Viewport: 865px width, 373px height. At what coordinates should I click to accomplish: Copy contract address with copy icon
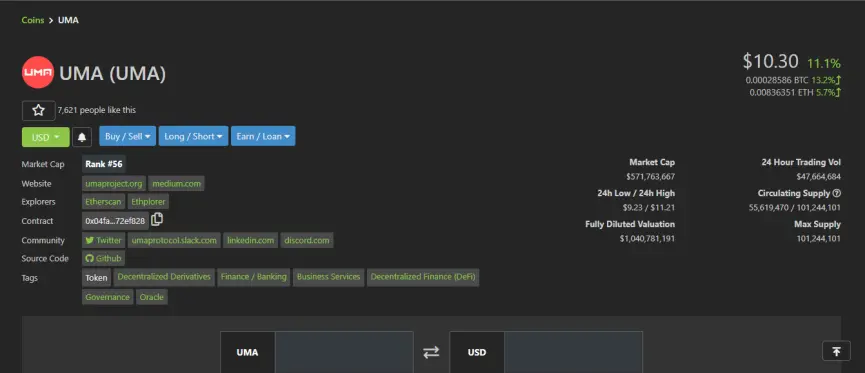click(x=157, y=220)
